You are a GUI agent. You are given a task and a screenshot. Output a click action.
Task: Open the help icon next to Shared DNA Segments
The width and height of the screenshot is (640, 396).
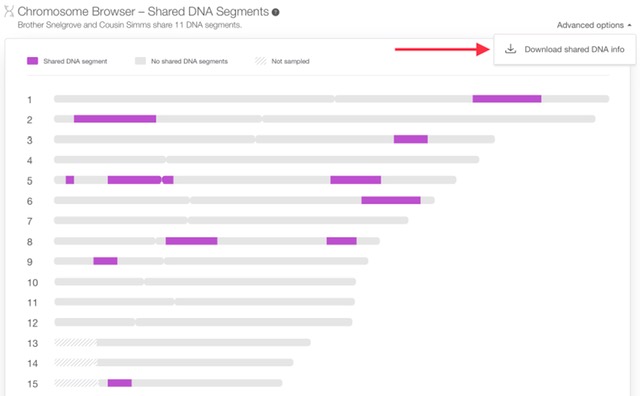[276, 12]
